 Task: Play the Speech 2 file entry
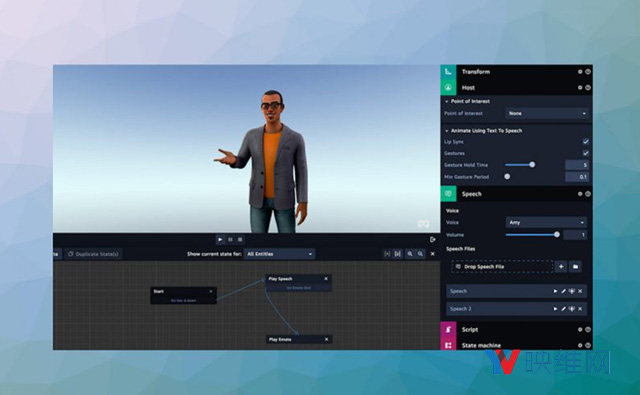pos(555,309)
